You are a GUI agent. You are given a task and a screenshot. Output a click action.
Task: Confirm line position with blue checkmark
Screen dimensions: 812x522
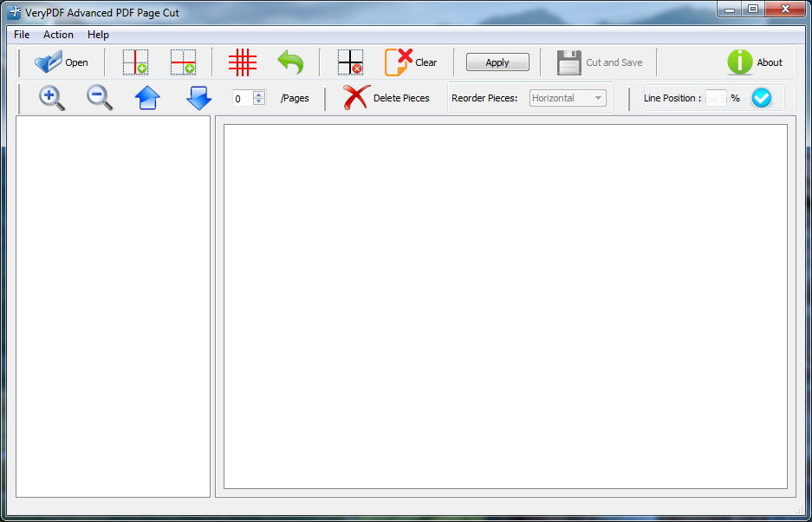[x=761, y=98]
